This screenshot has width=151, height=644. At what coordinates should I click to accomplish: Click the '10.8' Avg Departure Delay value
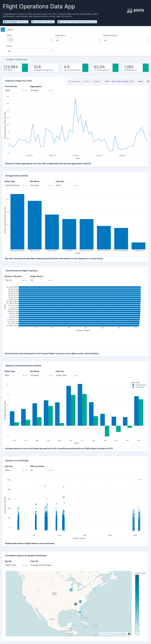[x=37, y=67]
